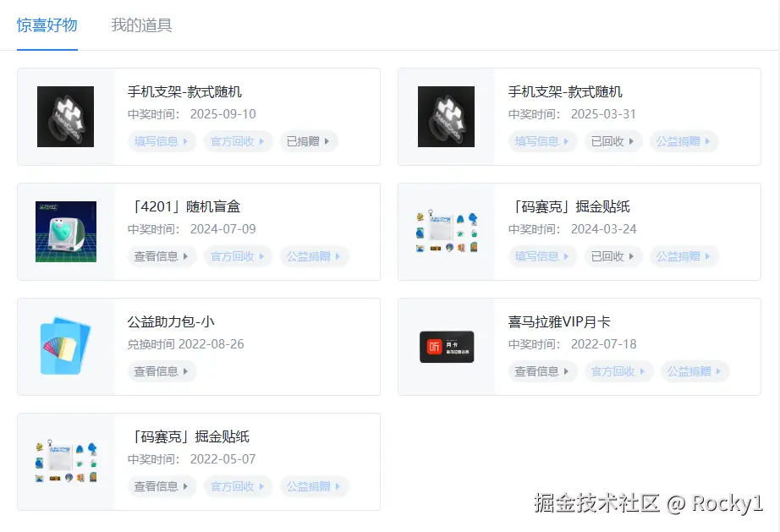Viewport: 780px width, 532px height.
Task: Click 查看信息 on the 喜马拉雅VIP月卡 card
Action: [541, 371]
